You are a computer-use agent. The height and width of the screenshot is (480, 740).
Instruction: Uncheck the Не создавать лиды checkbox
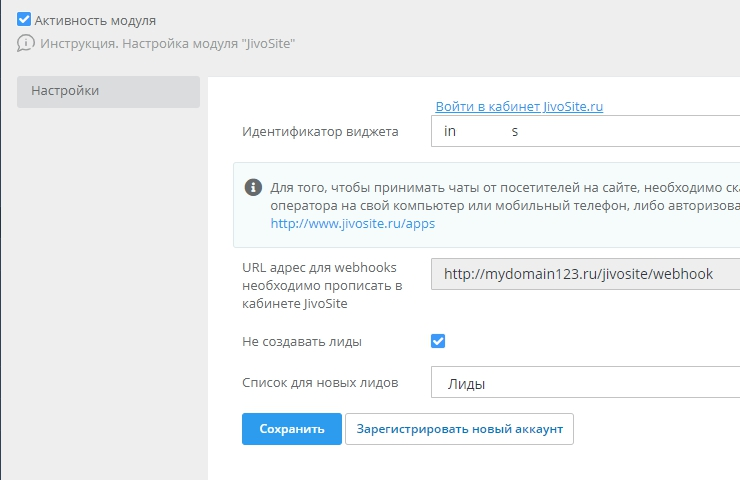(x=438, y=341)
